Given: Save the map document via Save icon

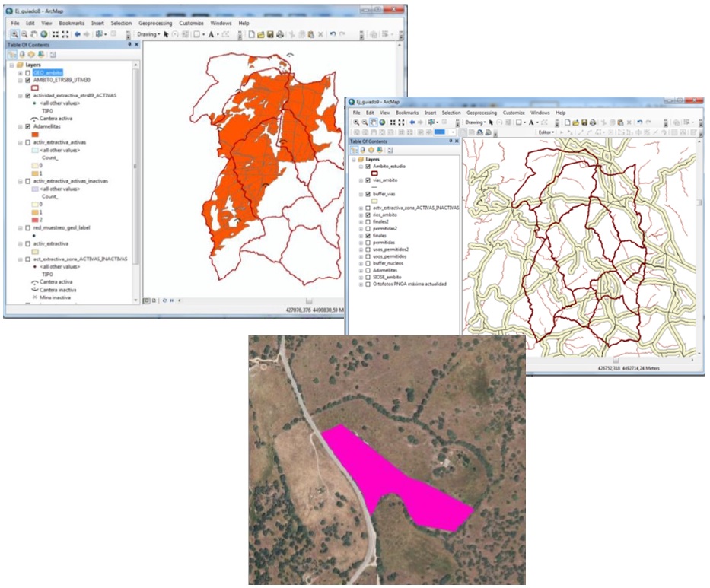Looking at the screenshot, I should [x=270, y=34].
